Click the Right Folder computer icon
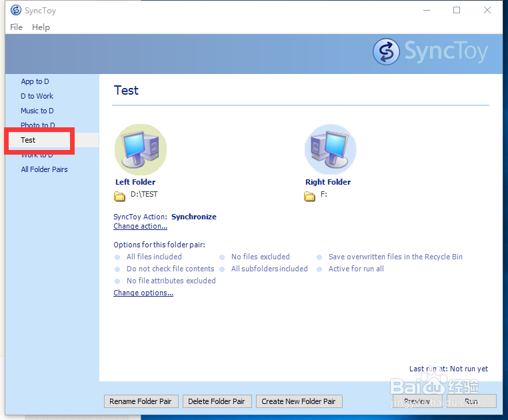The width and height of the screenshot is (508, 420). click(331, 149)
